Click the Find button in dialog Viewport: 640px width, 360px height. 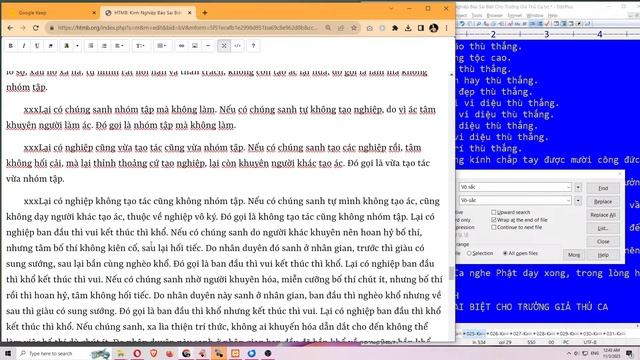coord(603,188)
